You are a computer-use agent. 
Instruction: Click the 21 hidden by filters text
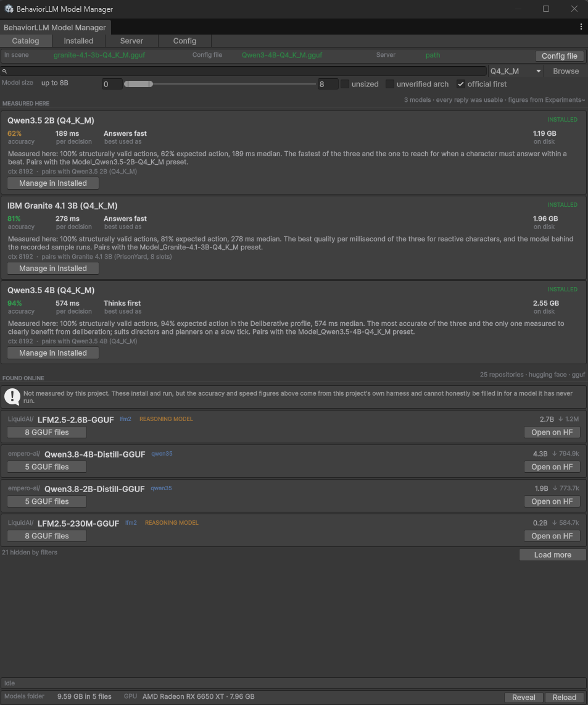pos(30,552)
